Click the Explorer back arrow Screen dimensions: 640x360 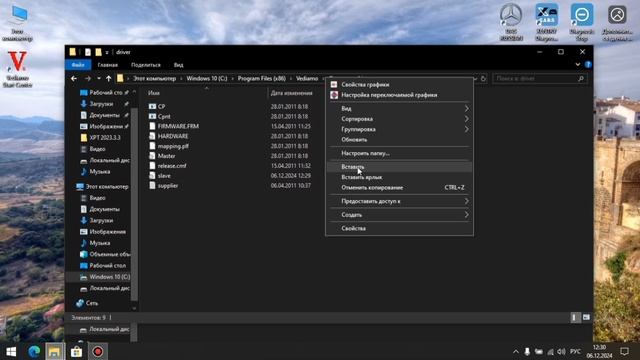73,78
